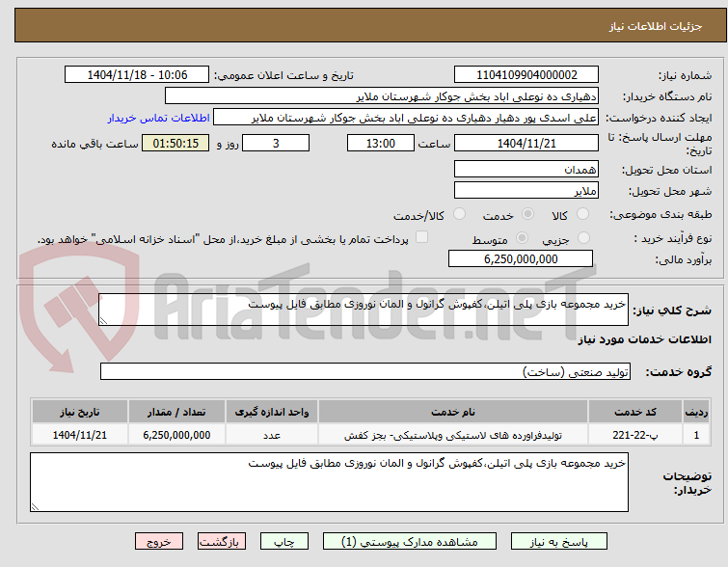Click the delivery province field همدان
The height and width of the screenshot is (567, 728).
coord(526,169)
